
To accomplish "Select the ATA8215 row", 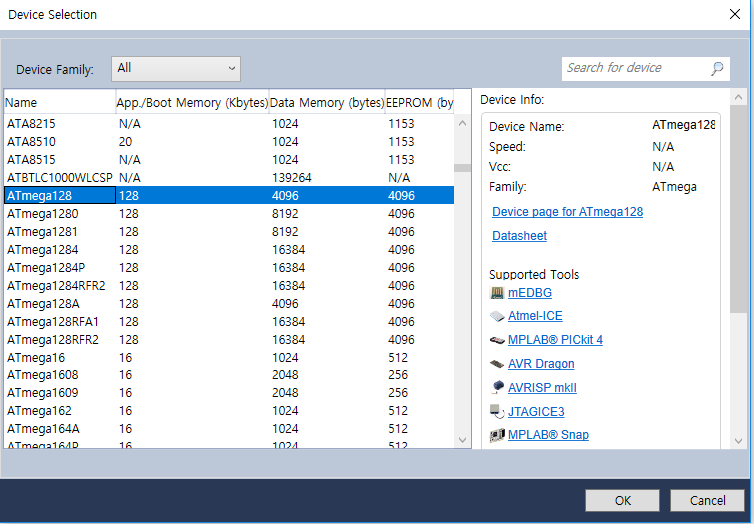I will tap(229, 124).
